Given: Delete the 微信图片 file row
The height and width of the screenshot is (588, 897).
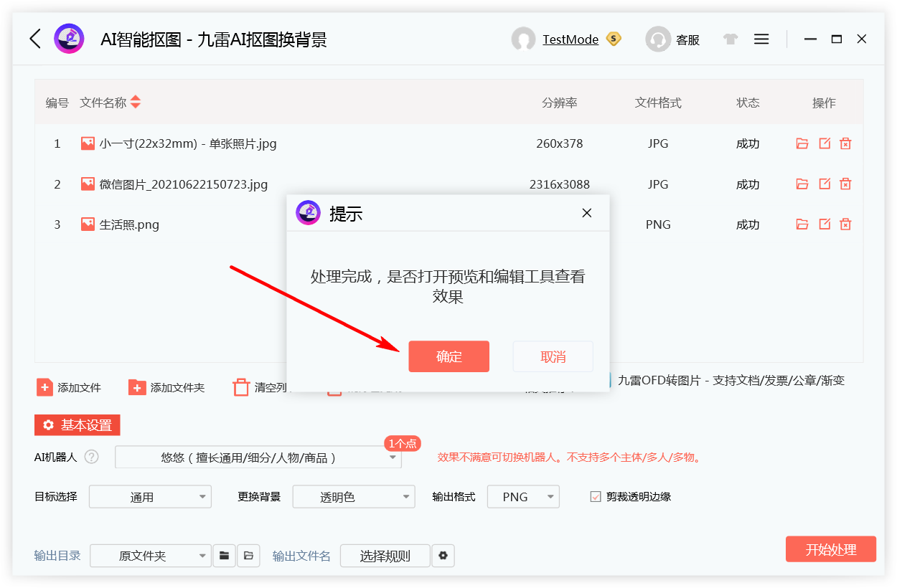Looking at the screenshot, I should tap(845, 184).
